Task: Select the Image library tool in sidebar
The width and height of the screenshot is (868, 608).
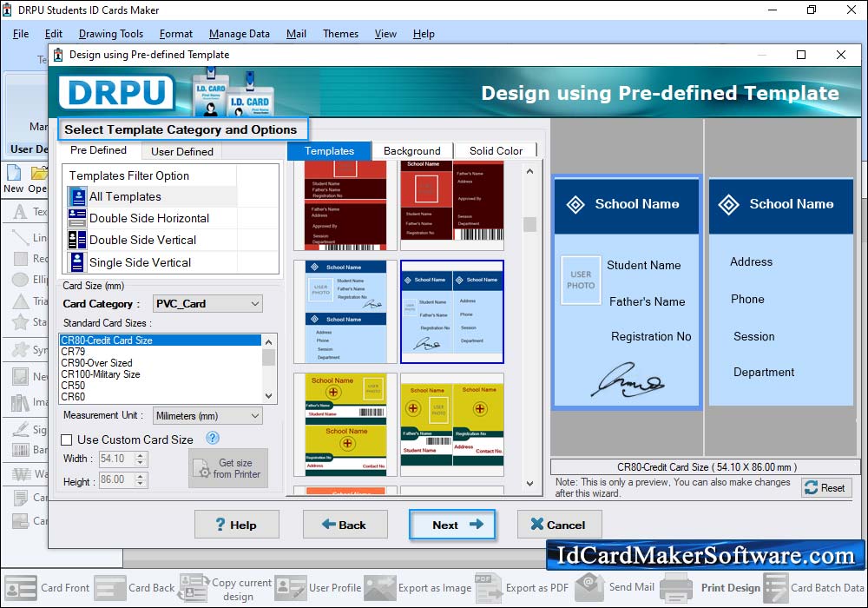Action: 21,402
